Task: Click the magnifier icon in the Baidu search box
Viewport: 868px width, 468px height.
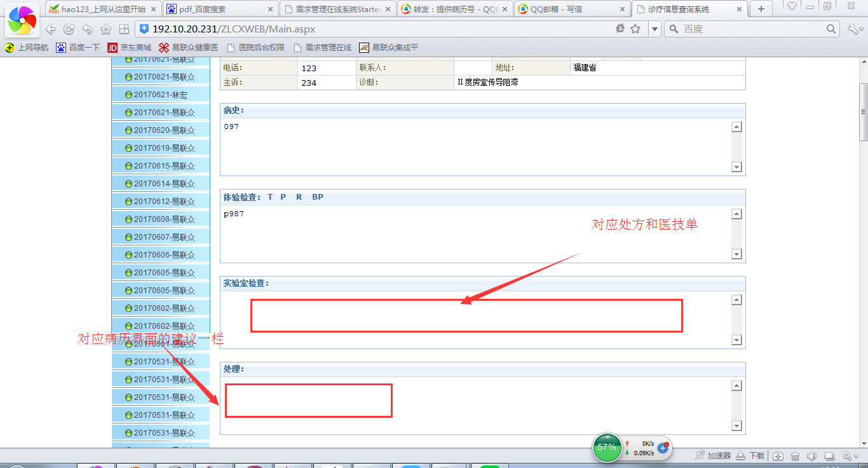Action: tap(831, 29)
